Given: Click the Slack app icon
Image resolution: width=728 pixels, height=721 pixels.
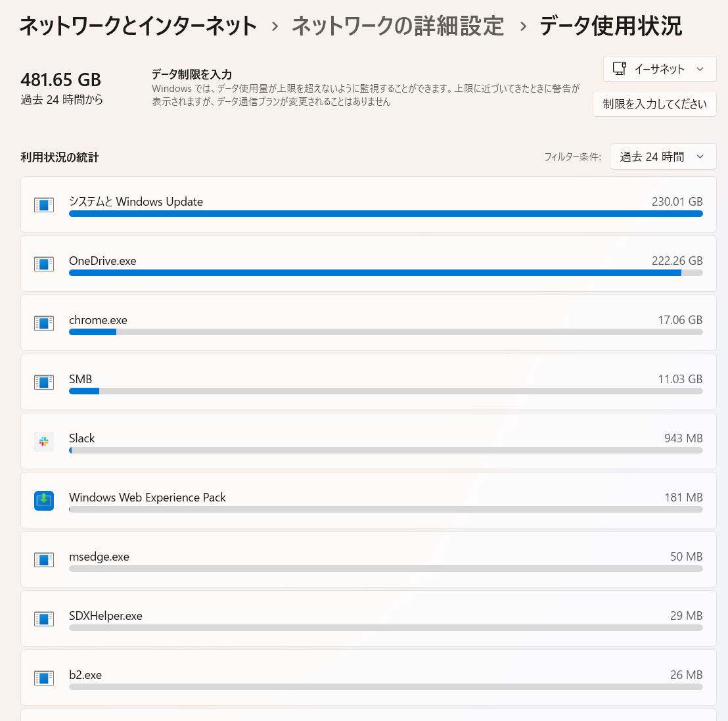Looking at the screenshot, I should (43, 441).
